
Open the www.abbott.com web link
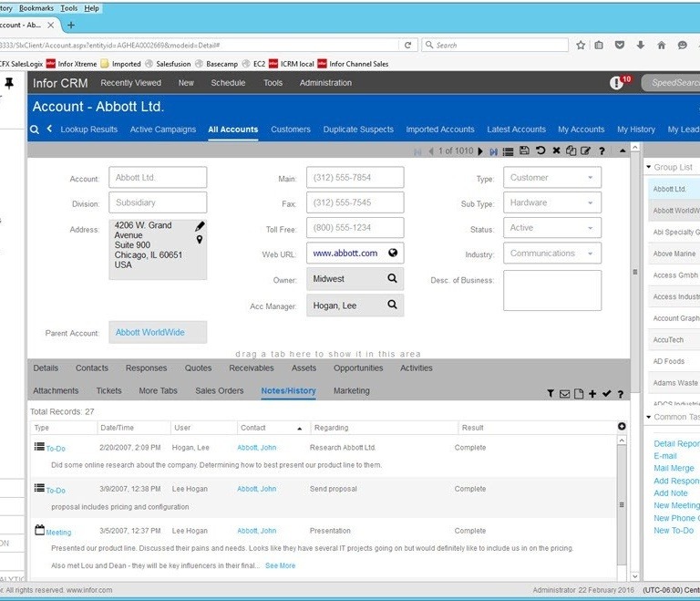tap(345, 253)
